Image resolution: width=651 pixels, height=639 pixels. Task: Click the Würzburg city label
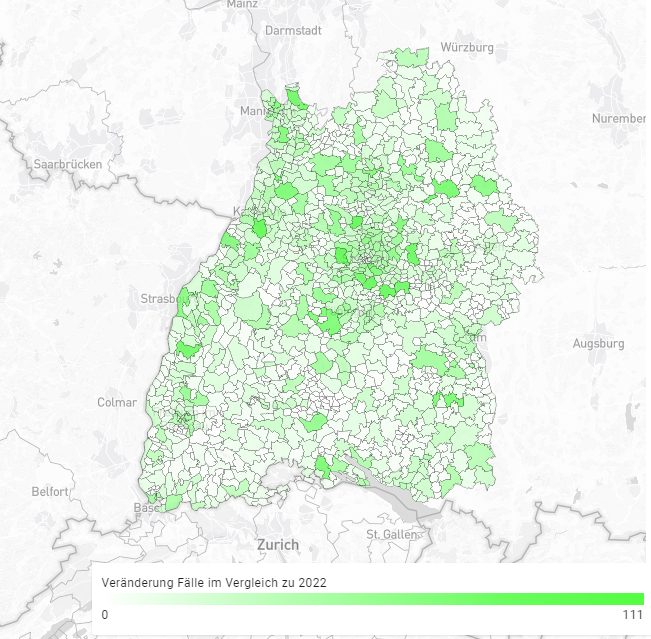pyautogui.click(x=467, y=48)
